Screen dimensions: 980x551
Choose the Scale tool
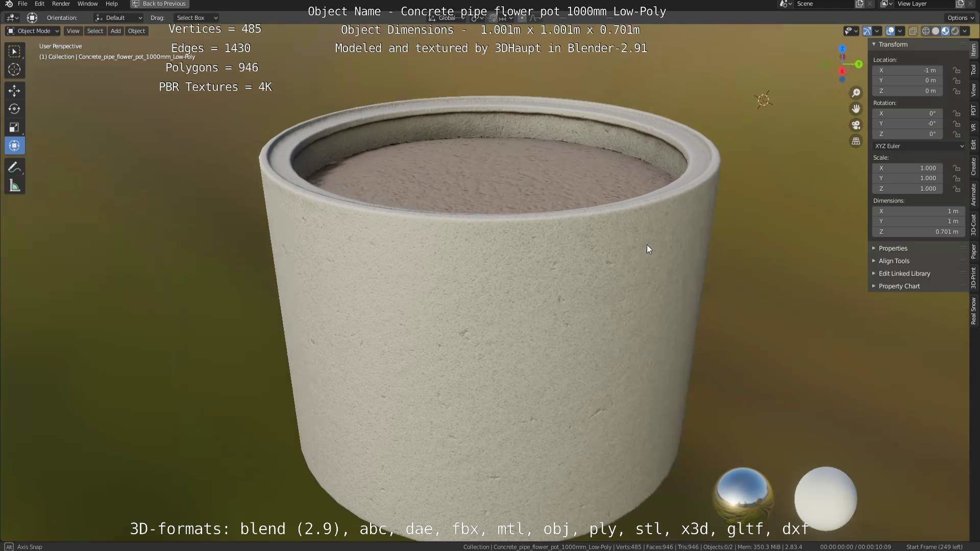coord(14,128)
